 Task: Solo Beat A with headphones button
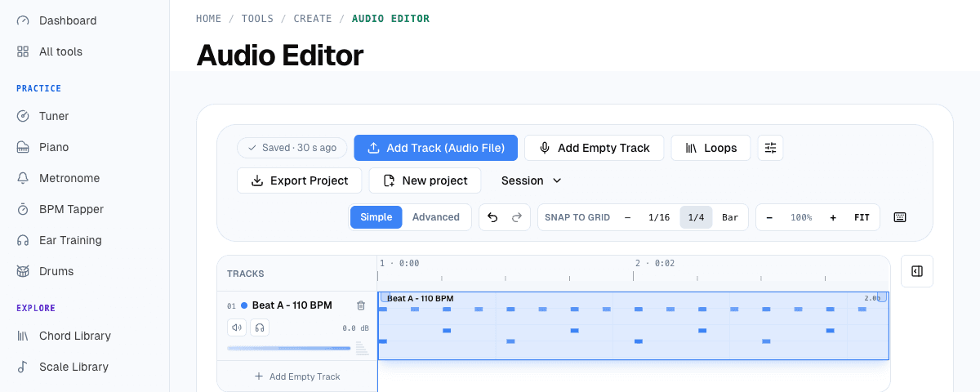[260, 327]
